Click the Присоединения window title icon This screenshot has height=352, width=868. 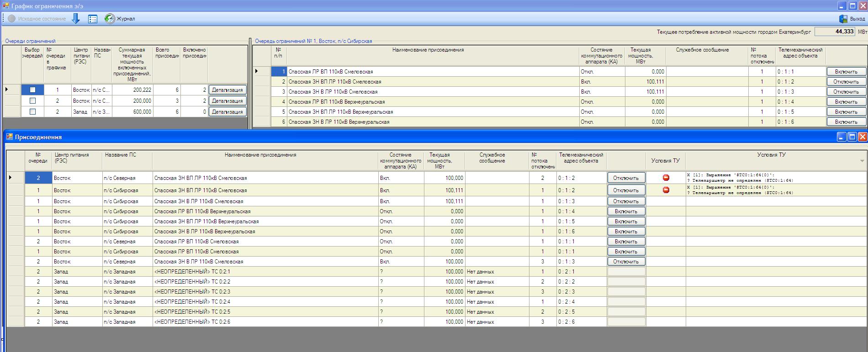pos(10,137)
